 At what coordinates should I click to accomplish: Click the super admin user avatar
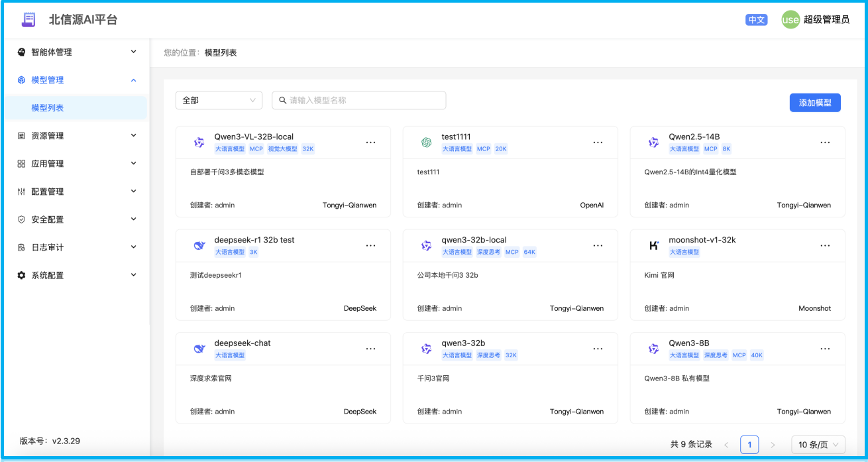click(790, 20)
